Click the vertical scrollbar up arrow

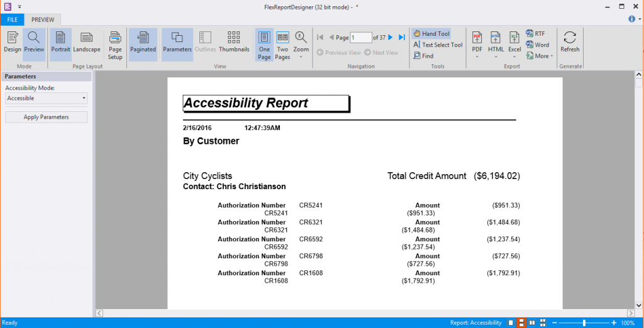click(x=639, y=74)
